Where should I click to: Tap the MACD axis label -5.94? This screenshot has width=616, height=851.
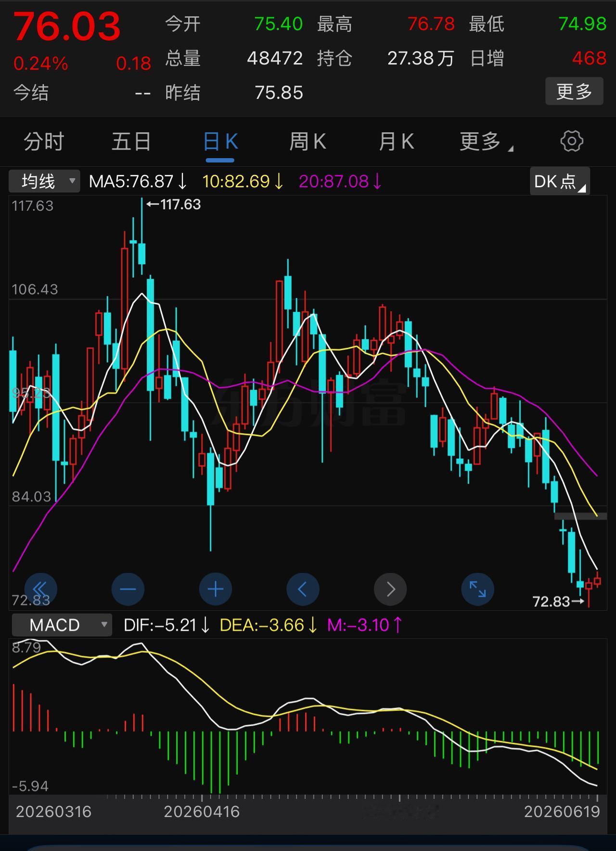(30, 786)
